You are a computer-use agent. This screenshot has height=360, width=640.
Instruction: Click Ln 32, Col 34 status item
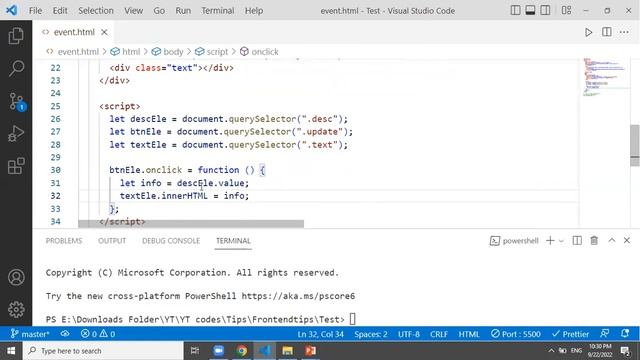tap(320, 334)
